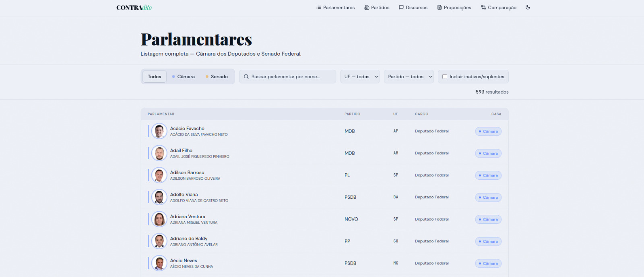This screenshot has height=277, width=644.
Task: Click AÉCIO NEVES DA CUNHA full name text
Action: pyautogui.click(x=192, y=267)
